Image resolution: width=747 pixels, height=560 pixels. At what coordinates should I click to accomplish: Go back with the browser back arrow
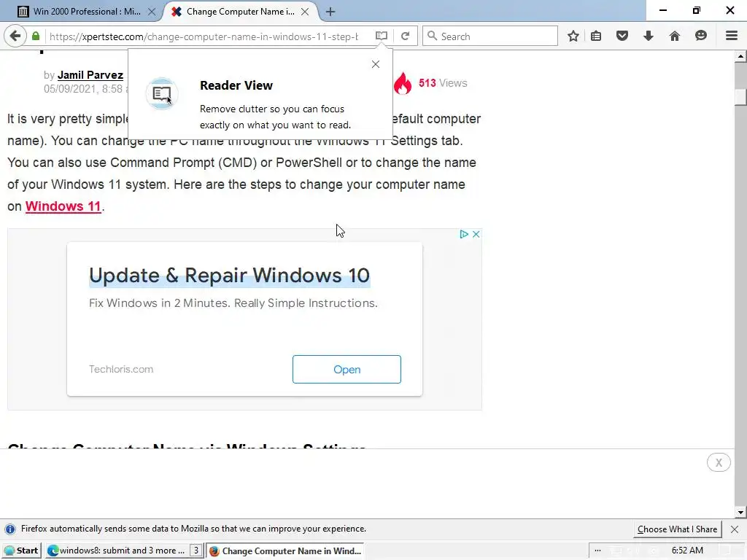pos(15,36)
